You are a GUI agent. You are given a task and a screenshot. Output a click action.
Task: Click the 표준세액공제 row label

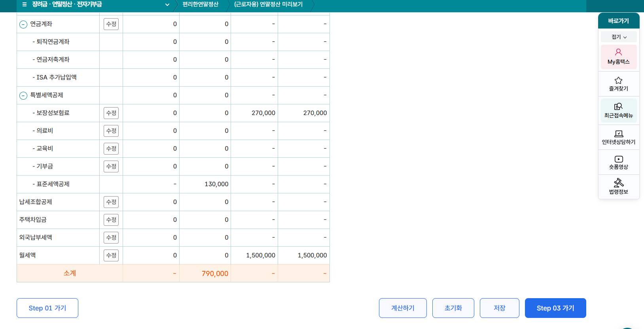pyautogui.click(x=51, y=184)
